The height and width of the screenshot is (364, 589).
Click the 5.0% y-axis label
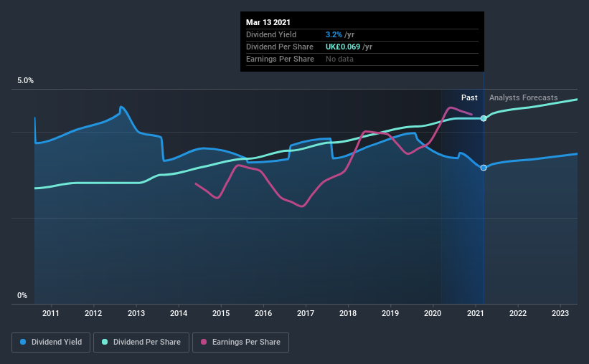(x=25, y=81)
